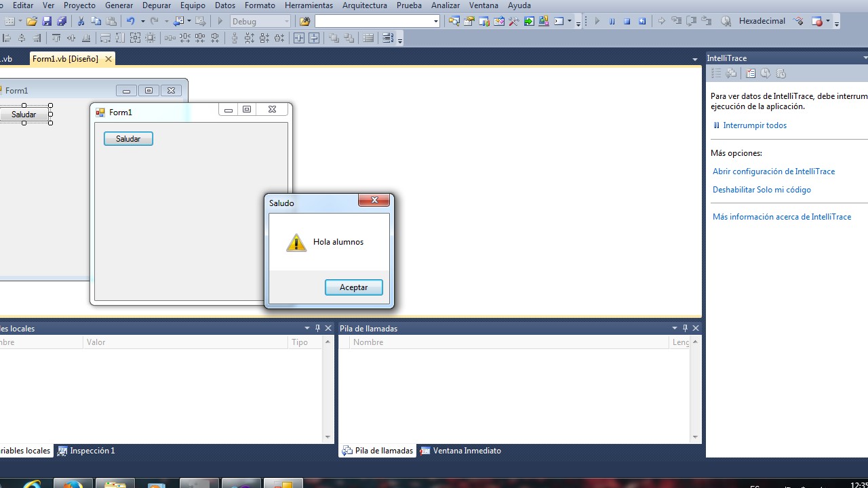This screenshot has height=488, width=868.
Task: Click the Saludar button on Form1
Action: 128,138
